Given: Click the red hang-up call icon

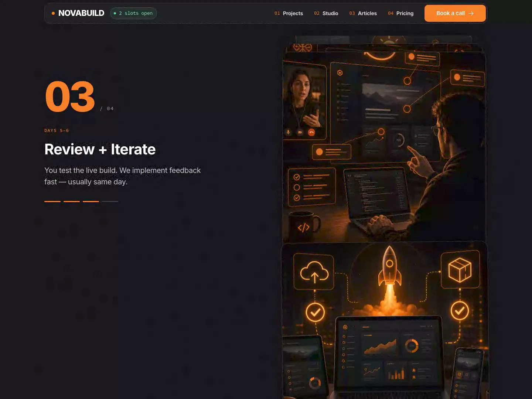Looking at the screenshot, I should [311, 132].
